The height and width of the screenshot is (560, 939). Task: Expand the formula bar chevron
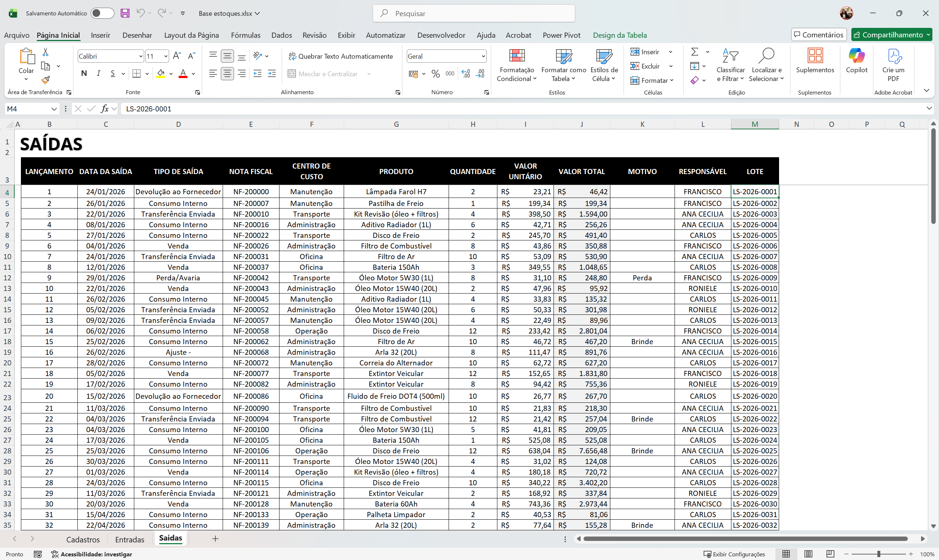coord(929,109)
